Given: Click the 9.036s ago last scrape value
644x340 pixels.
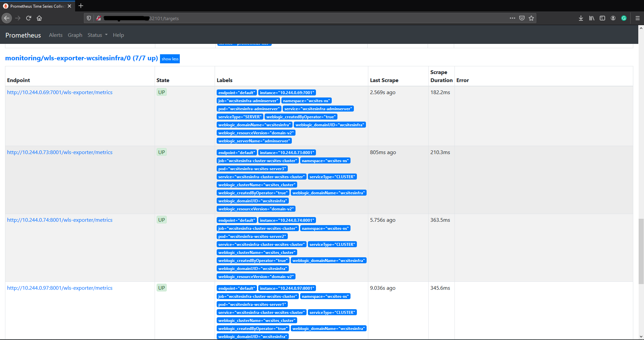Looking at the screenshot, I should click(x=383, y=288).
